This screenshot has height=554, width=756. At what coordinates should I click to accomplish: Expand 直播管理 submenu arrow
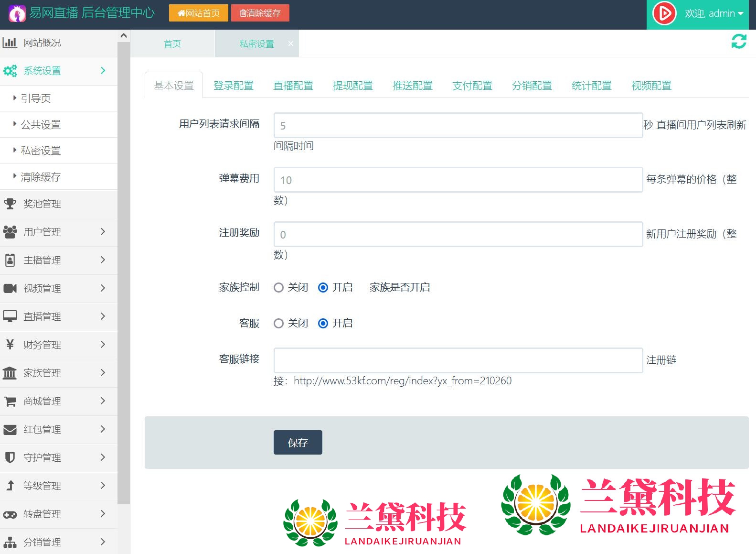point(103,316)
